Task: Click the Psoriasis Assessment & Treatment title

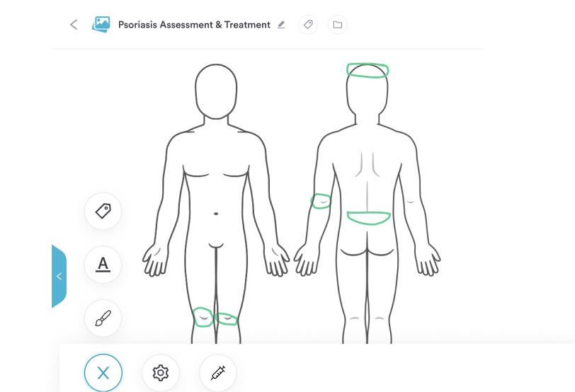Action: pyautogui.click(x=194, y=25)
